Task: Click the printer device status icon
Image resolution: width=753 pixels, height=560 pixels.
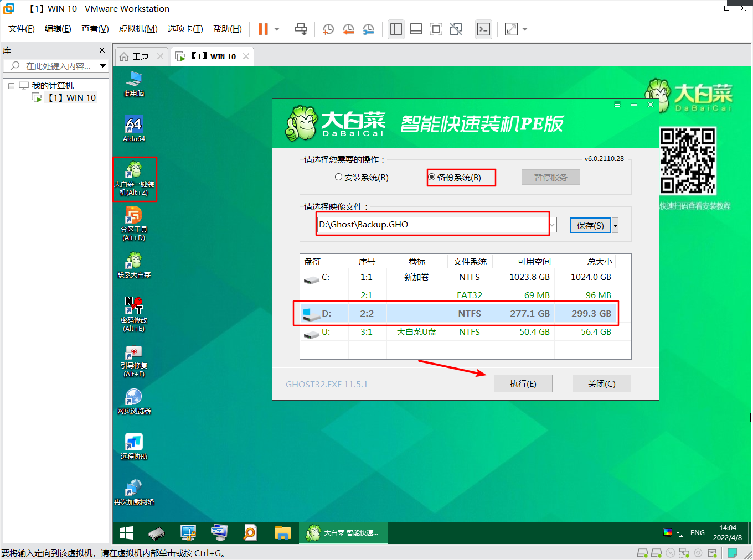Action: click(x=712, y=553)
